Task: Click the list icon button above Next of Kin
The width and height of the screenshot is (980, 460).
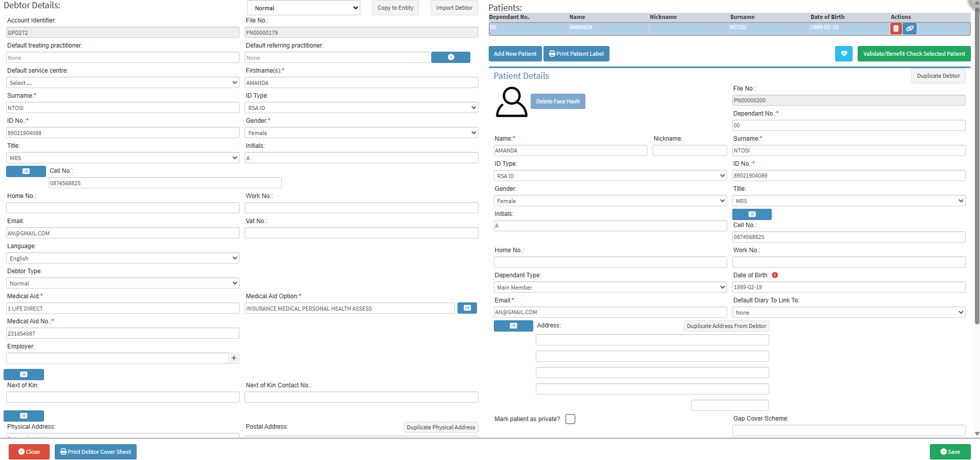Action: tap(24, 375)
